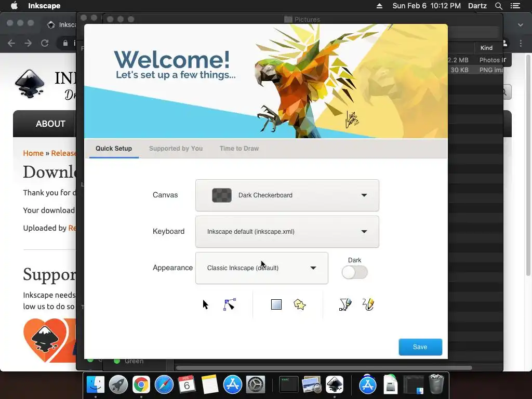This screenshot has height=399, width=532.
Task: Go forward in the browser window
Action: (28, 43)
